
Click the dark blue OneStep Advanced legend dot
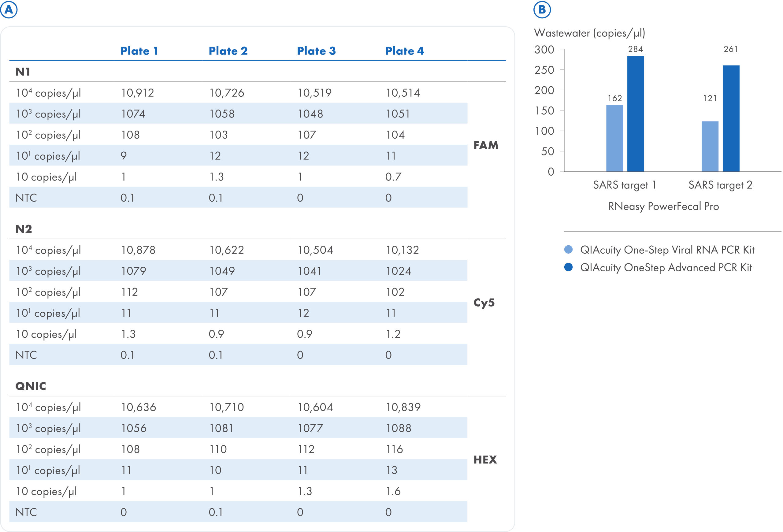568,267
